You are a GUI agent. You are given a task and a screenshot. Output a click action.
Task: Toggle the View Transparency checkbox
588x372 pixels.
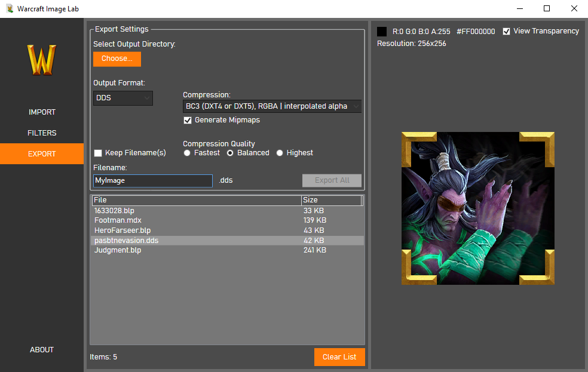coord(506,31)
